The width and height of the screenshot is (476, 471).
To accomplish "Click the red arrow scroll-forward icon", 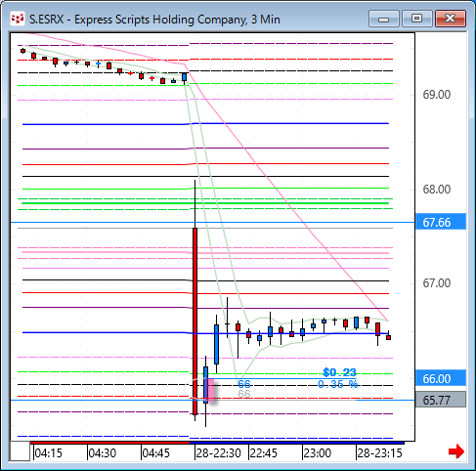I will [456, 451].
